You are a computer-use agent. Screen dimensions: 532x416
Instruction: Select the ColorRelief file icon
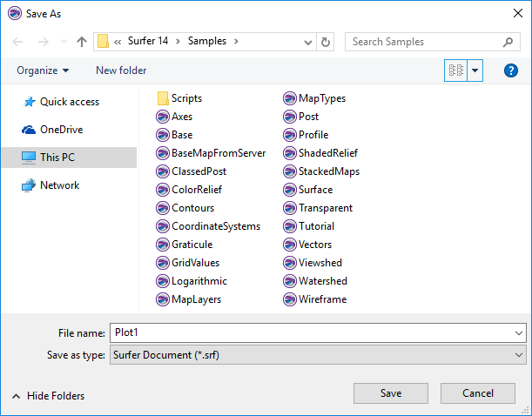(163, 190)
